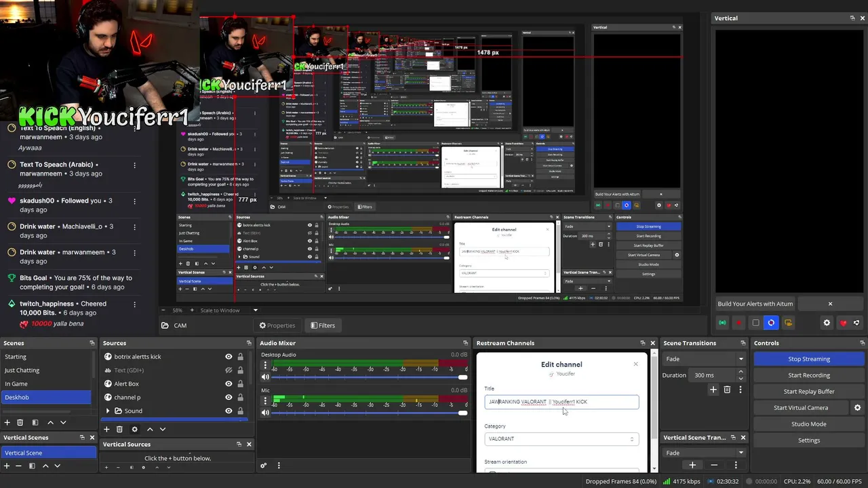This screenshot has width=868, height=488.
Task: Add a new scene with plus icon in Scenes panel
Action: (7, 422)
